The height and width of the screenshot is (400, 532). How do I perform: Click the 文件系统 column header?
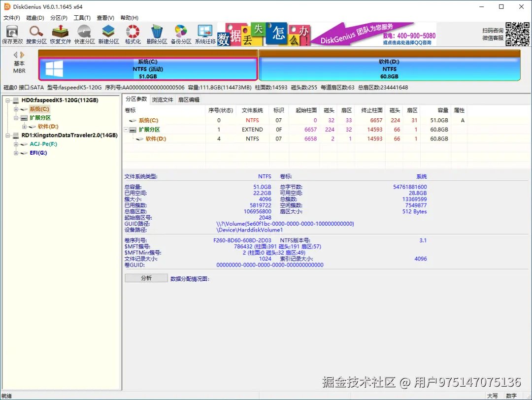(x=252, y=110)
